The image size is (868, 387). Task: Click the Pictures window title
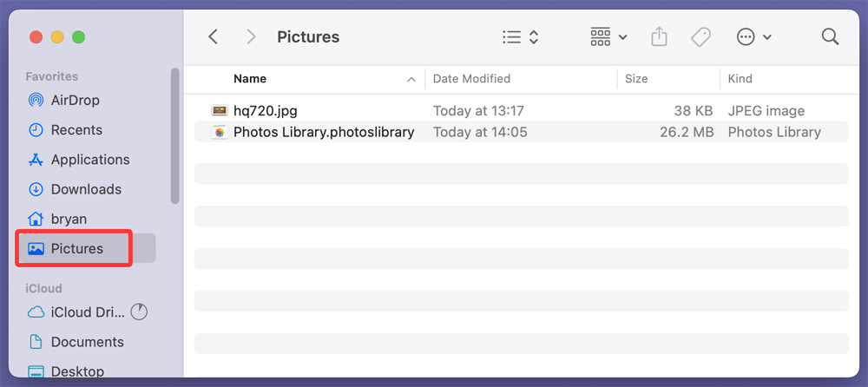coord(308,37)
